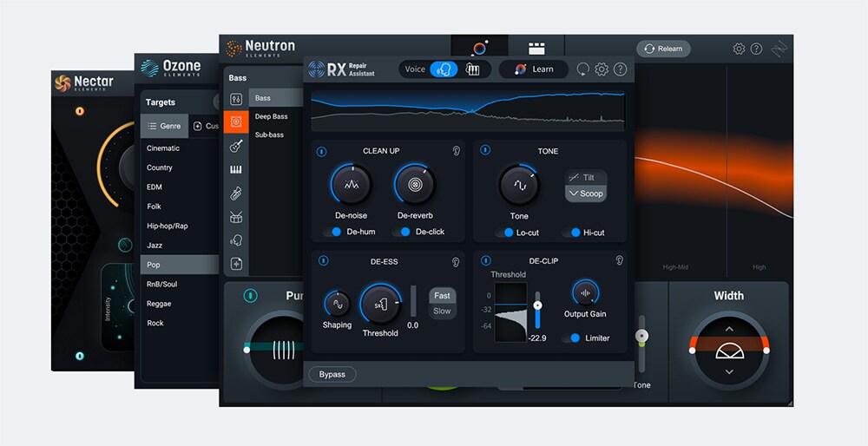Solo listen to the De-ess module
Screen dimensions: 868x446
[456, 262]
